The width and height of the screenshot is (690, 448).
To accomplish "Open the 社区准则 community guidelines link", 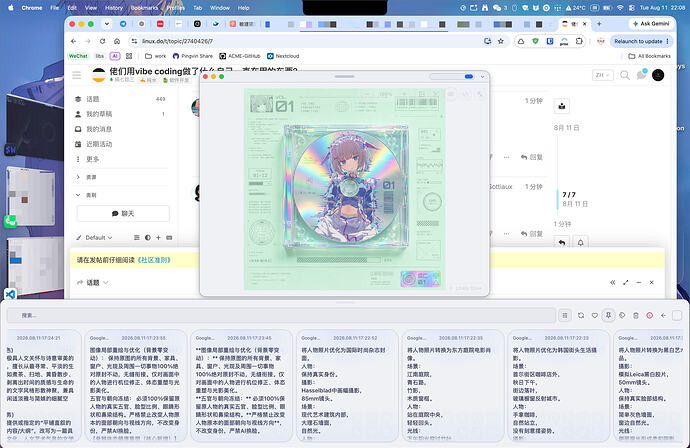I will [154, 260].
